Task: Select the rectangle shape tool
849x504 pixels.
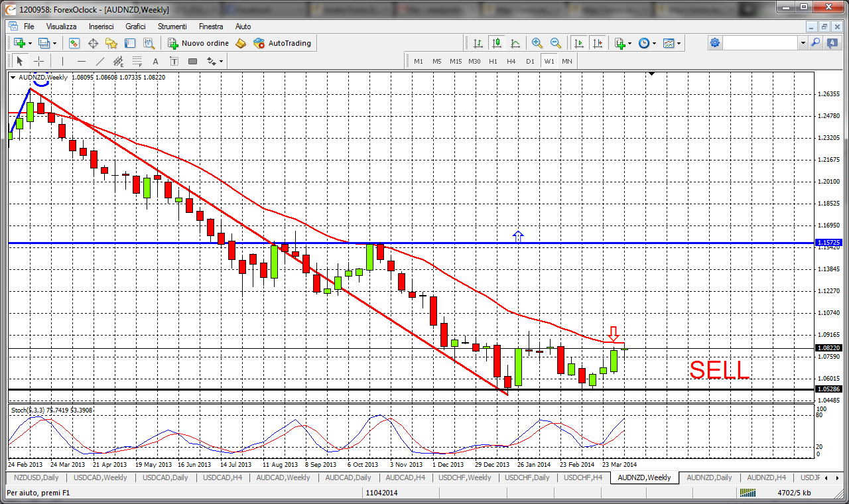Action: coord(193,61)
